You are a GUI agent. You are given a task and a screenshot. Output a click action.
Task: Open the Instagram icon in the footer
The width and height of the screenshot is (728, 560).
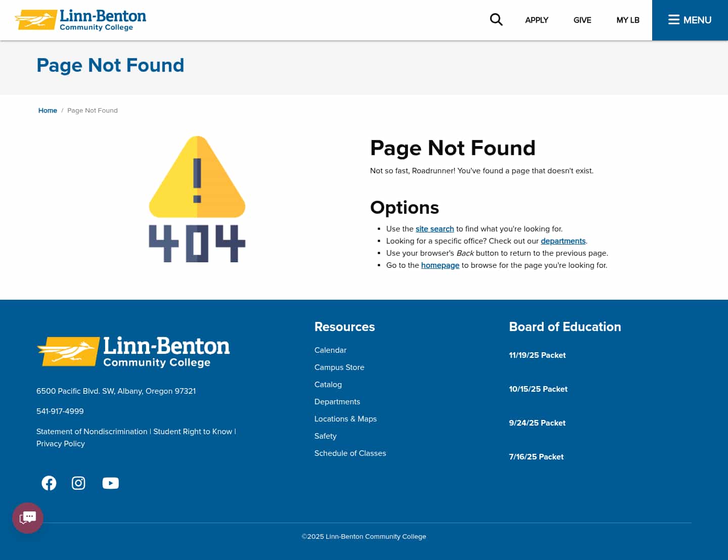click(x=78, y=483)
